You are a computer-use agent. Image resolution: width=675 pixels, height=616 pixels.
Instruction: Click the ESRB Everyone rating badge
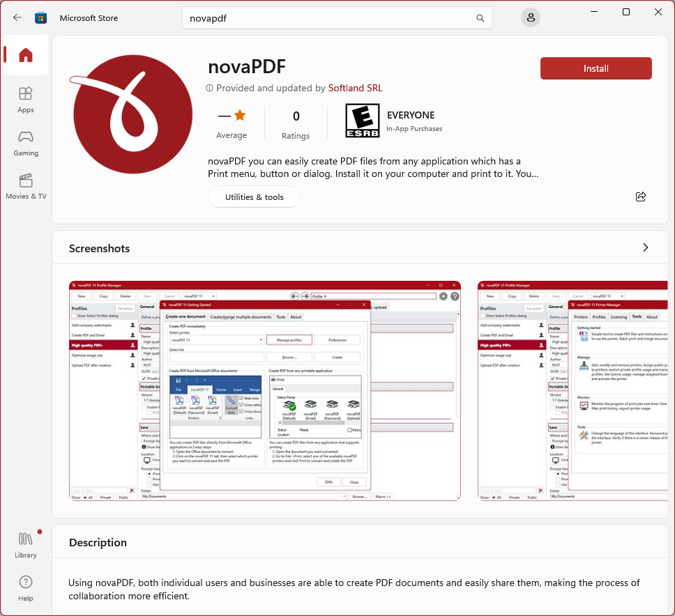(363, 121)
